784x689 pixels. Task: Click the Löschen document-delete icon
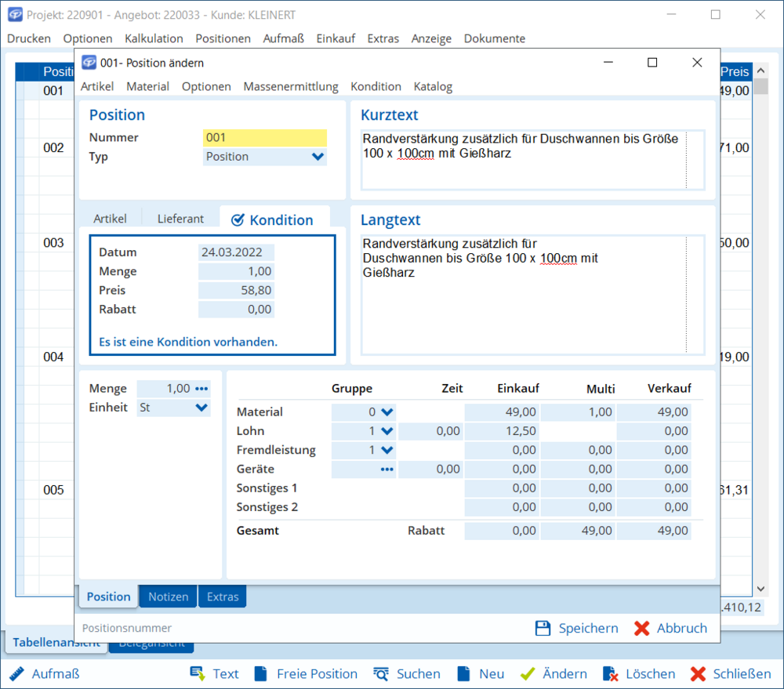coord(610,673)
